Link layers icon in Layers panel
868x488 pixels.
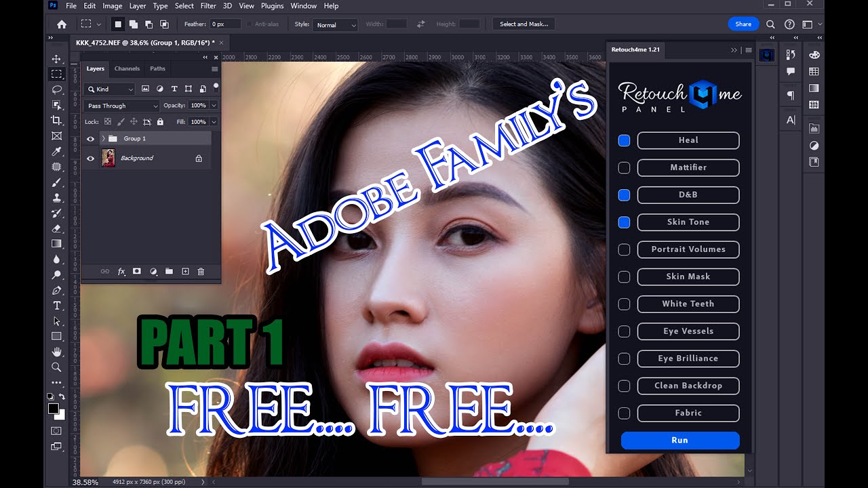pos(105,271)
